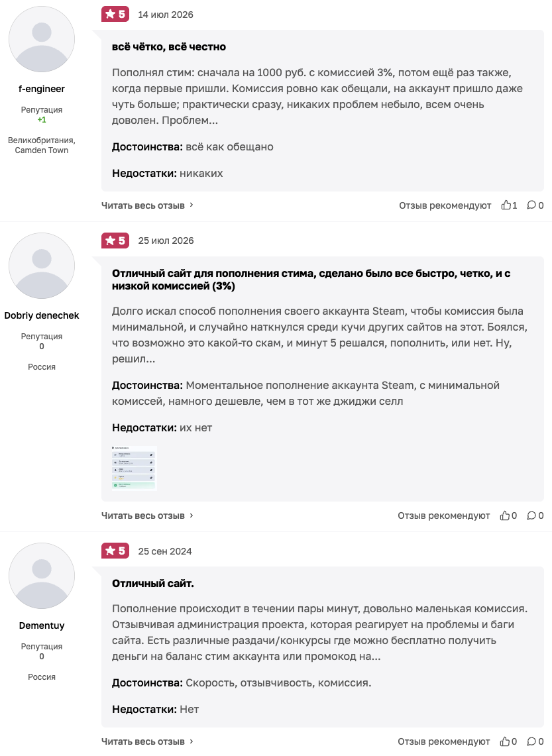The width and height of the screenshot is (552, 756).
Task: Expand 'Читать весь отзыв' under Dobriy denechek's review
Action: (147, 516)
